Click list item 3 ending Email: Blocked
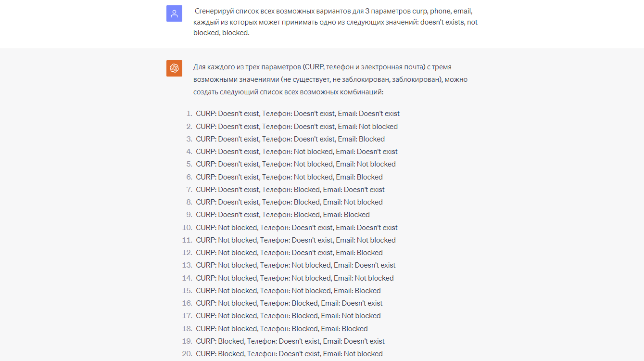The height and width of the screenshot is (361, 644). click(x=290, y=139)
